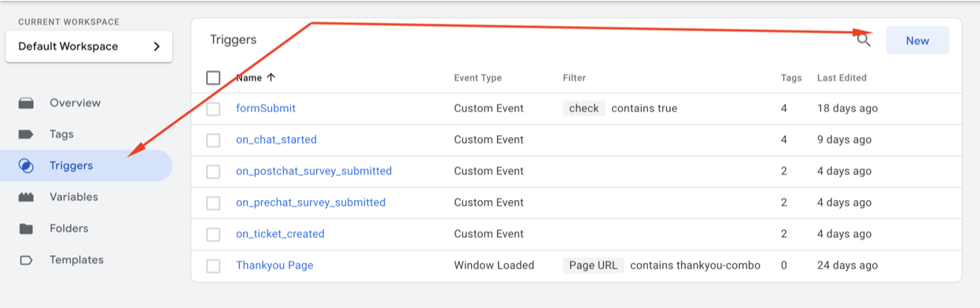Screen dimensions: 980x308
Task: Click the 'check' filter chip in formSubmit row
Action: (x=584, y=109)
